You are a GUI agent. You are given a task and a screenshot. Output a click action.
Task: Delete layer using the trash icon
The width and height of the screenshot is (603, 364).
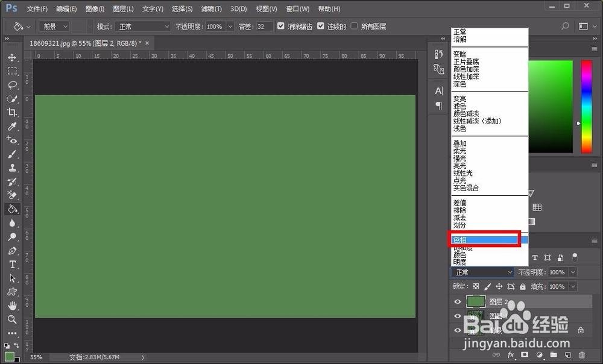[582, 355]
